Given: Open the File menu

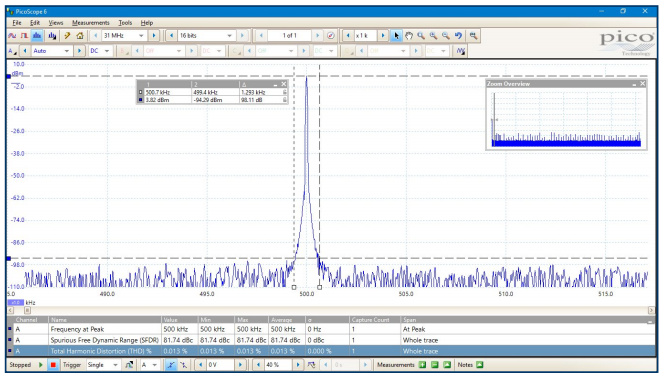Looking at the screenshot, I should (17, 23).
